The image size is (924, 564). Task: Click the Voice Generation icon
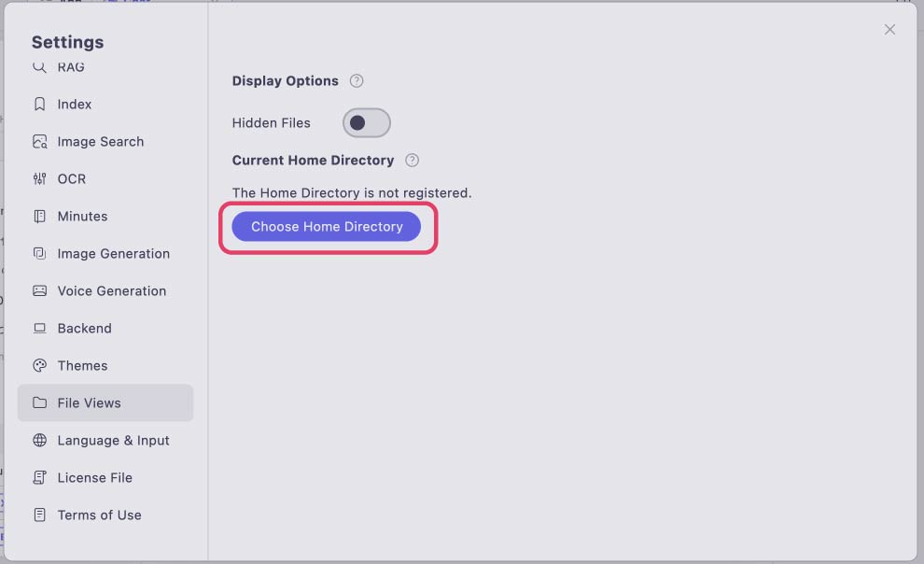[x=39, y=290]
